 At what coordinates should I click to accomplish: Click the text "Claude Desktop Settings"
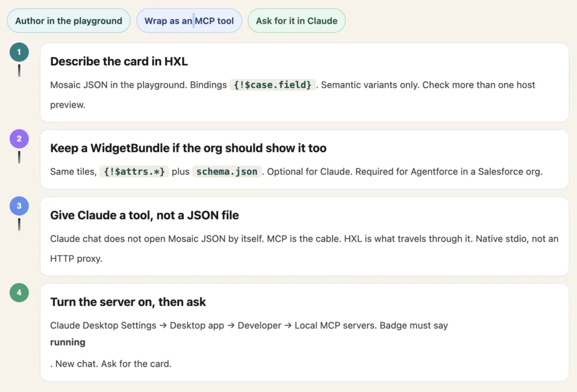coord(103,326)
